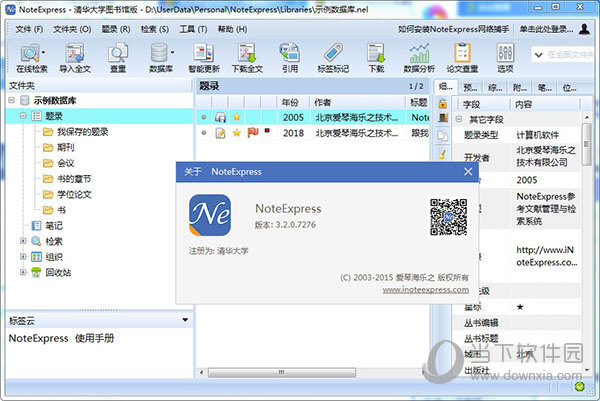Viewport: 600px width, 401px height.
Task: Click the lock icon in detail sidebar
Action: tap(443, 104)
